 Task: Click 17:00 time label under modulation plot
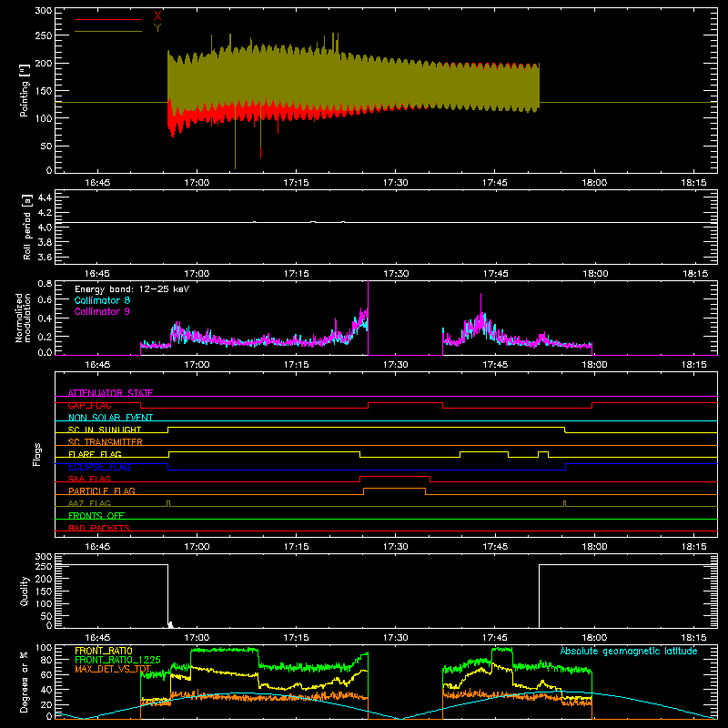coord(197,365)
